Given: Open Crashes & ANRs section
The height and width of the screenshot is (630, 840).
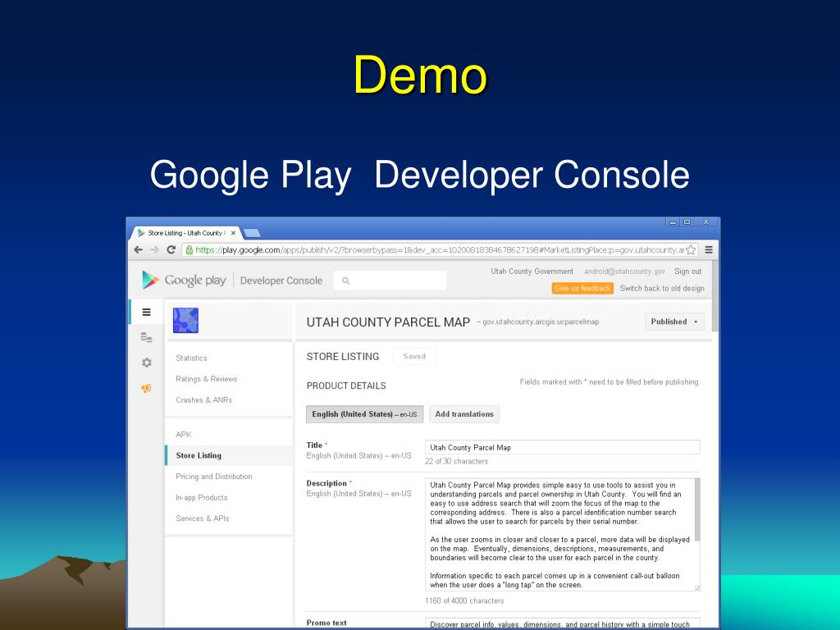Looking at the screenshot, I should [203, 399].
